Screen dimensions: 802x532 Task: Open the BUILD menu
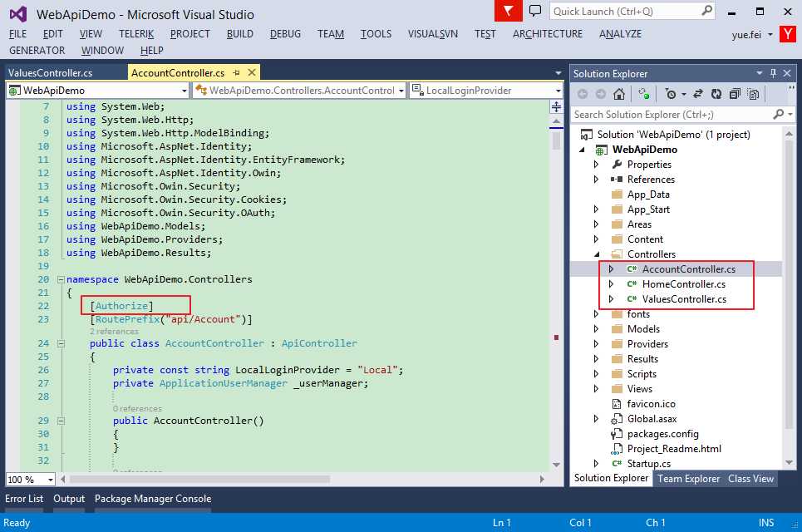240,34
